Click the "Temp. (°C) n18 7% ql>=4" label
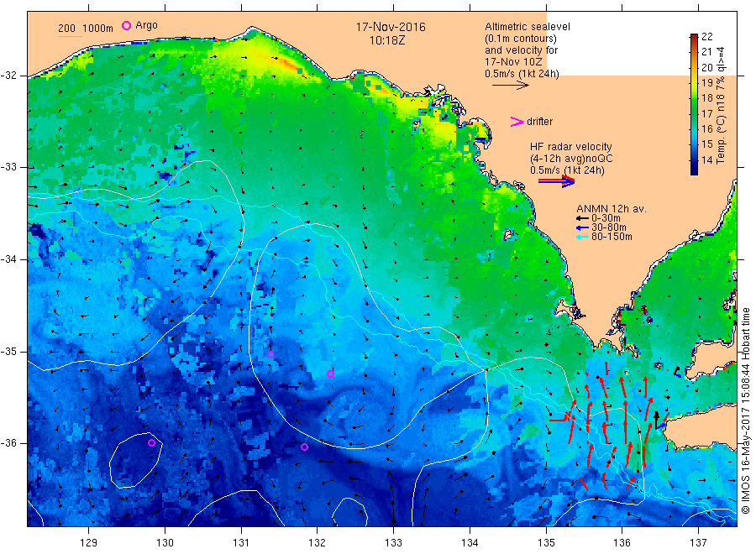The height and width of the screenshot is (554, 756). 722,106
